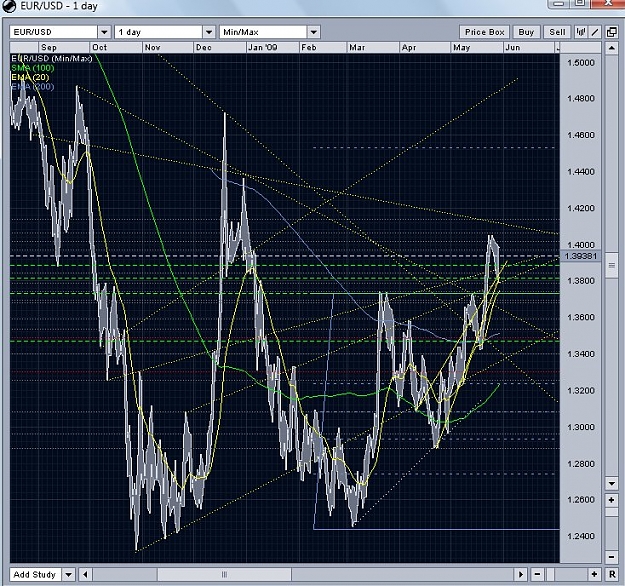Click the SMA (100) legend label
The height and width of the screenshot is (586, 625).
tap(33, 68)
